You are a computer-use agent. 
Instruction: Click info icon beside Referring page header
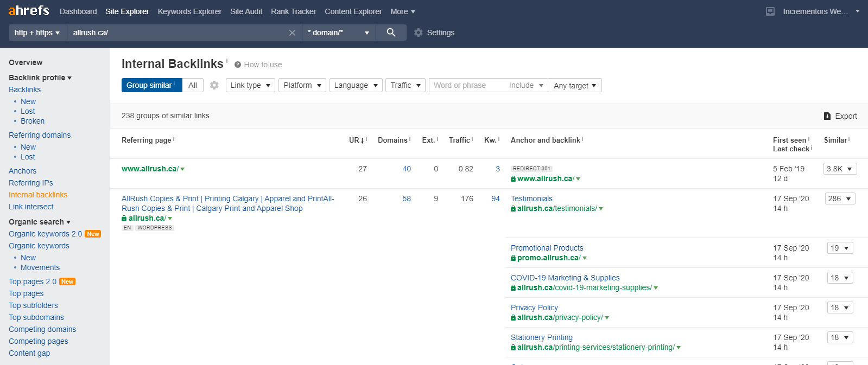coord(174,139)
